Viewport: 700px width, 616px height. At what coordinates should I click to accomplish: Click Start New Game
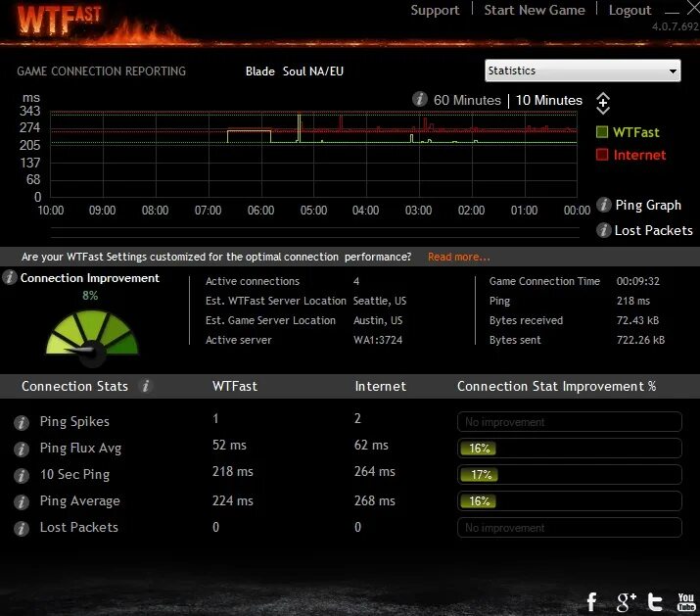[535, 10]
